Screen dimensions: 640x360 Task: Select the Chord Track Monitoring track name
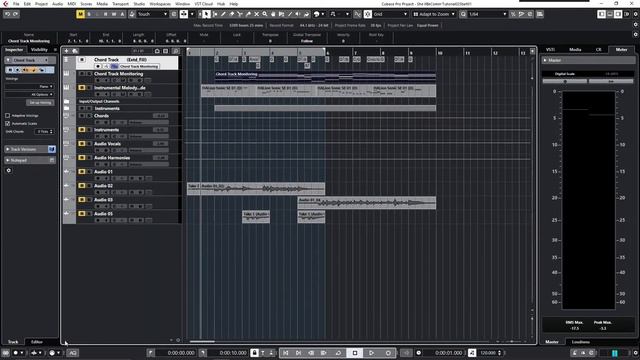(118, 73)
